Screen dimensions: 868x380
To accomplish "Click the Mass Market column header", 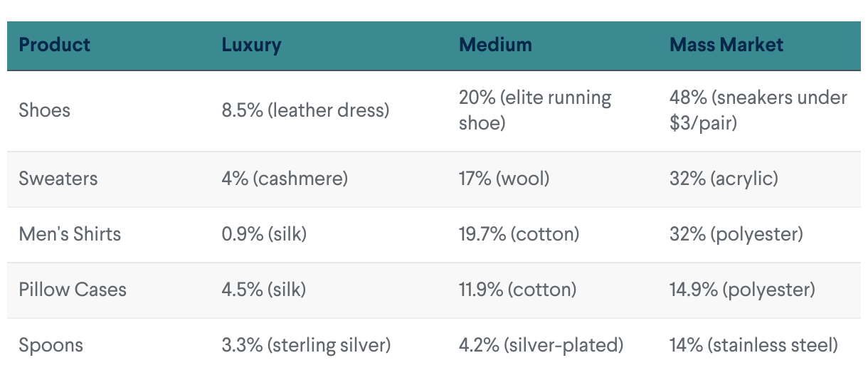I will pos(726,45).
